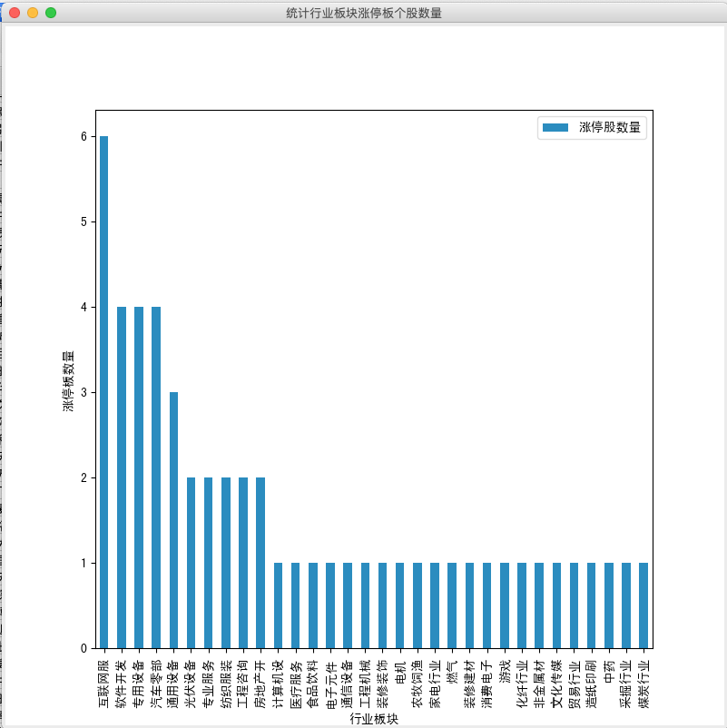Click the bar for 软件开发
This screenshot has width=727, height=728.
click(x=122, y=477)
